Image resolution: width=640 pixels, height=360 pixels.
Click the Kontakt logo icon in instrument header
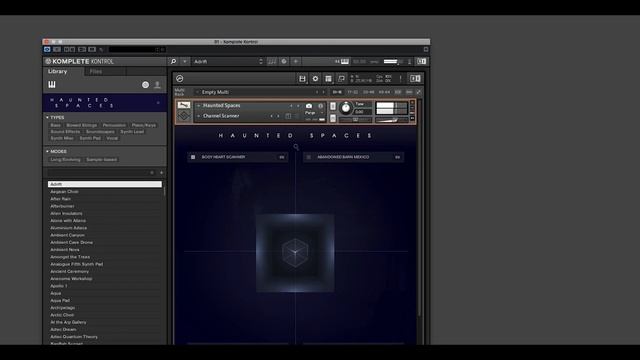click(x=180, y=79)
